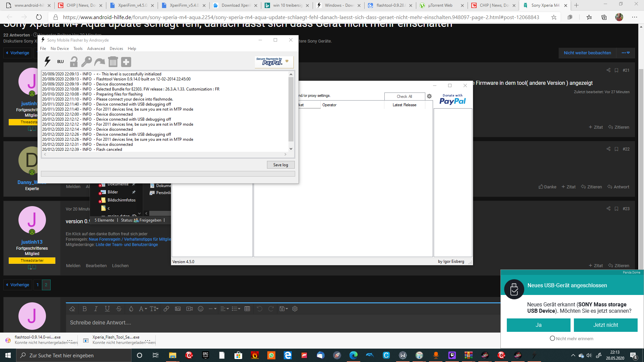Open XperiFirm settings gear icon
Viewport: 644px width, 362px height.
(x=429, y=97)
